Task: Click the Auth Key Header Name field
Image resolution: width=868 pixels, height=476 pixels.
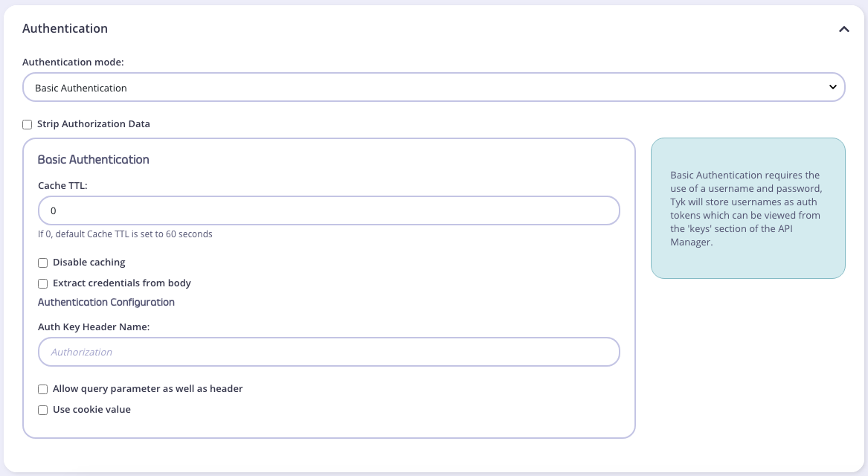Action: click(x=328, y=352)
